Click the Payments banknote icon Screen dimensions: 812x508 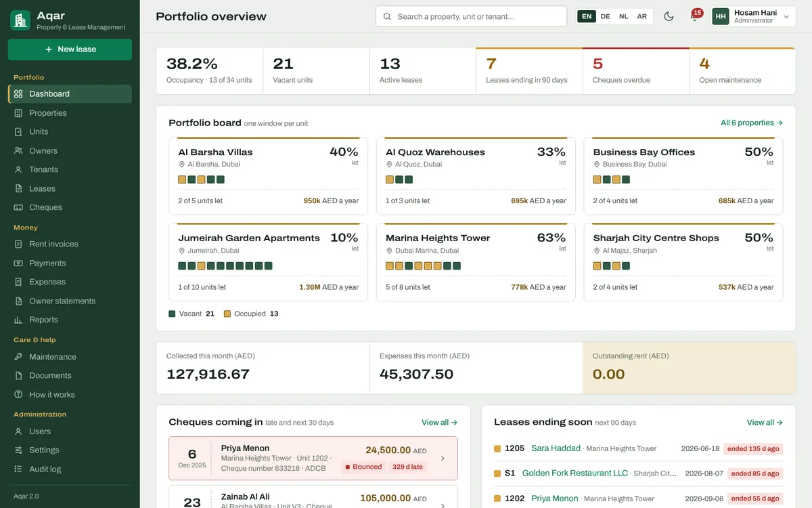coord(18,263)
